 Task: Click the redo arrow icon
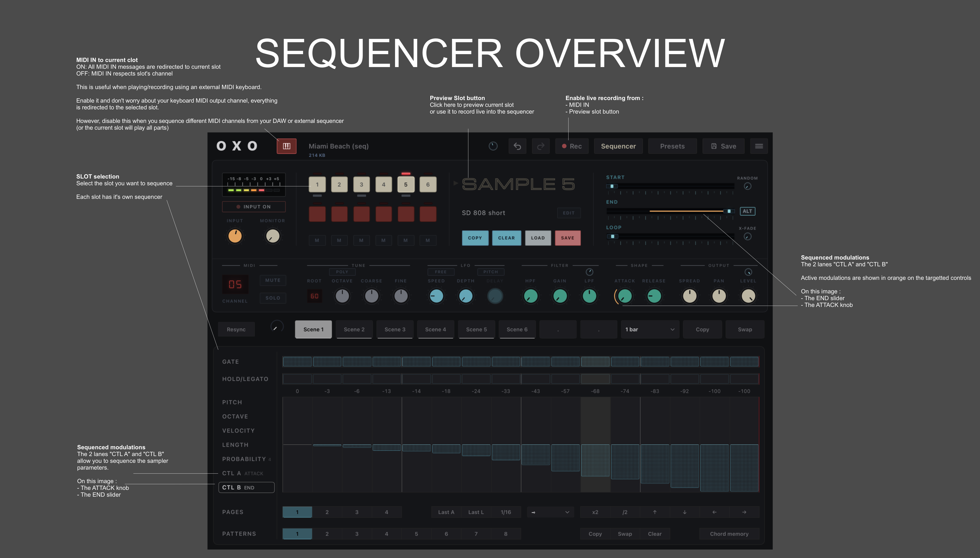pyautogui.click(x=541, y=146)
